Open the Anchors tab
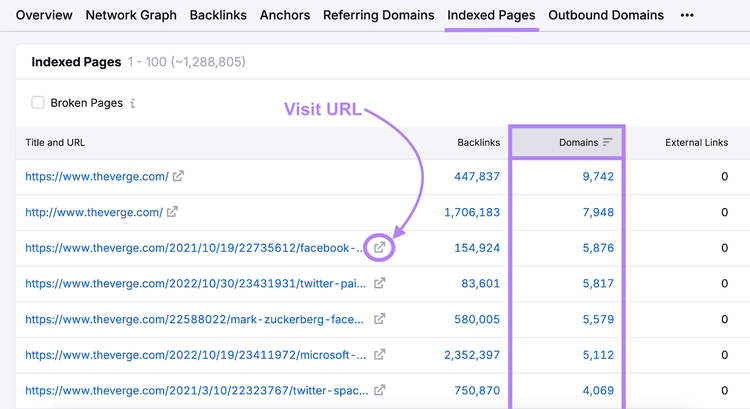Image resolution: width=750 pixels, height=409 pixels. (x=285, y=15)
